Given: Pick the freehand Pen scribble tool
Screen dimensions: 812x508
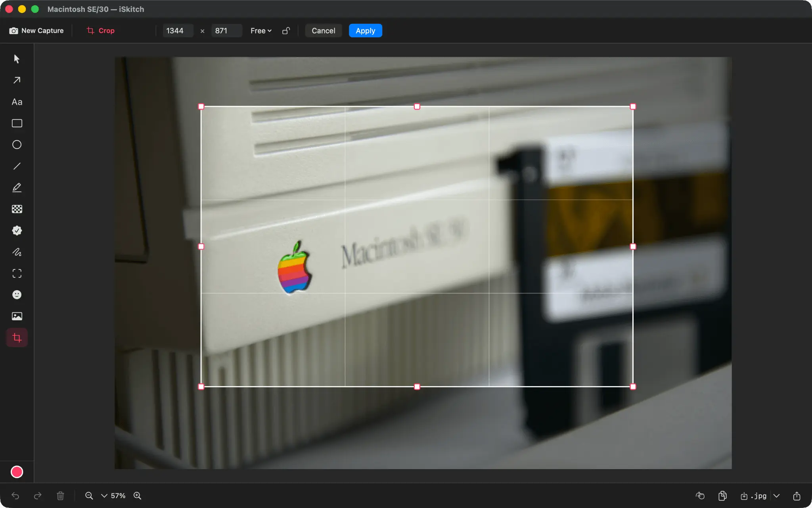Looking at the screenshot, I should coord(17,252).
